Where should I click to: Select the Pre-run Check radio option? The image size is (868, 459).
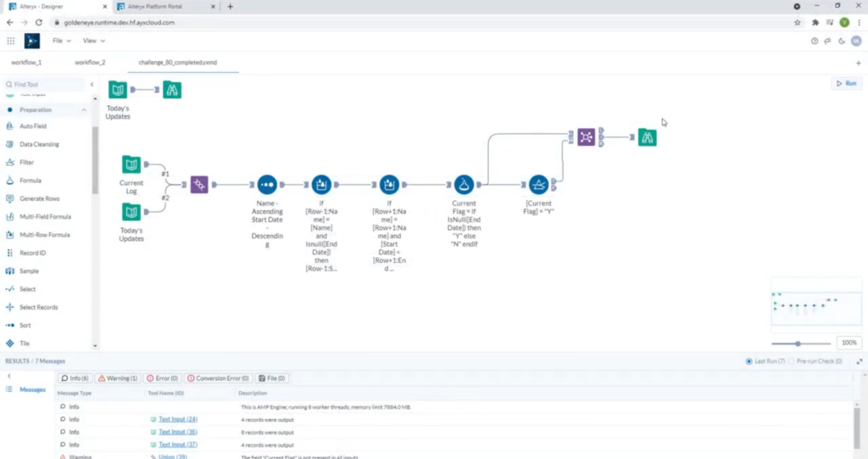coord(792,361)
